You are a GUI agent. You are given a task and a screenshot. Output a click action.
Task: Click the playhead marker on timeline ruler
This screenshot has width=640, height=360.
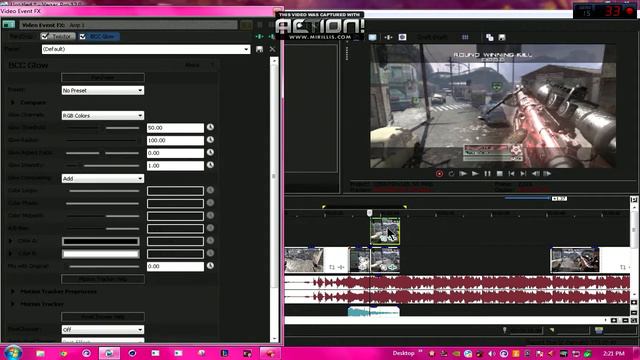[369, 213]
